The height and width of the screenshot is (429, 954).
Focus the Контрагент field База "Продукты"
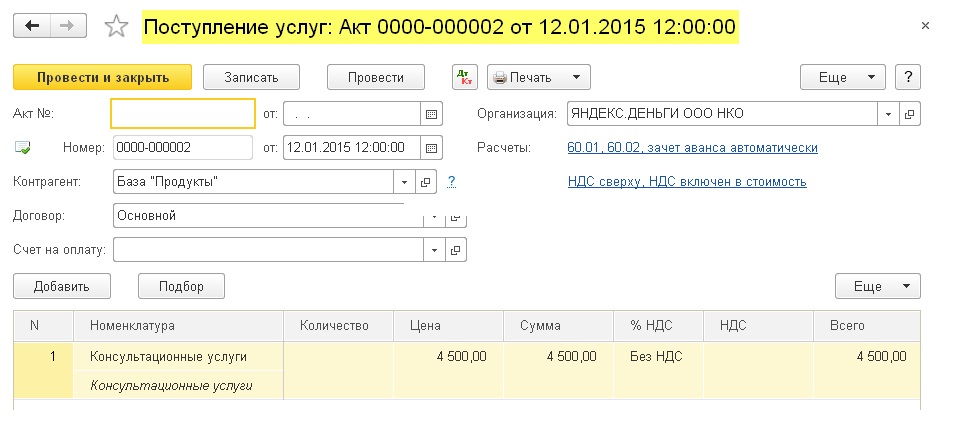[x=254, y=182]
